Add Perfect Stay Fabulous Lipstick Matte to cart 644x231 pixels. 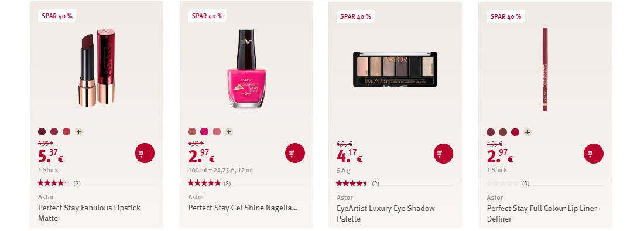click(x=145, y=153)
